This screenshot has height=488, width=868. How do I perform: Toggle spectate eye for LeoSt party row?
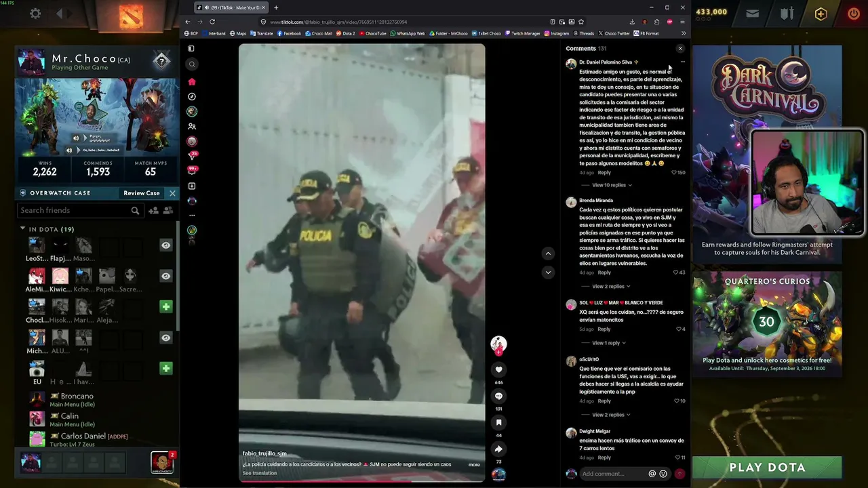pyautogui.click(x=165, y=245)
